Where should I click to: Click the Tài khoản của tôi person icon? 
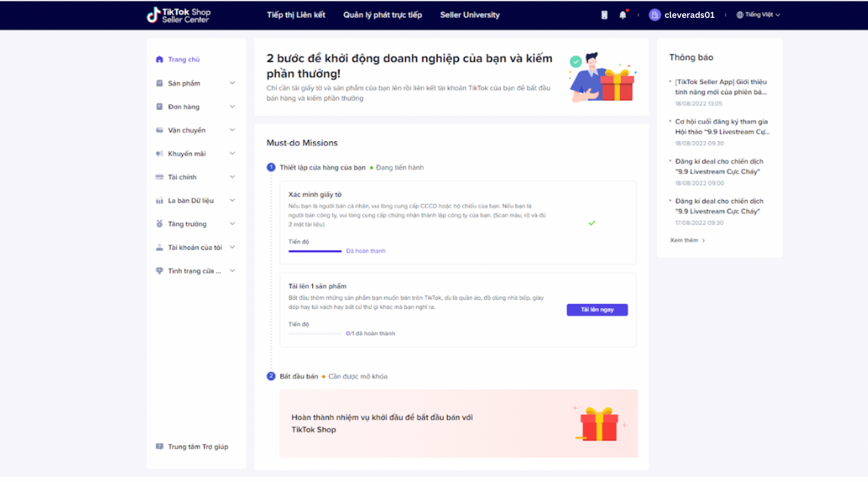160,247
